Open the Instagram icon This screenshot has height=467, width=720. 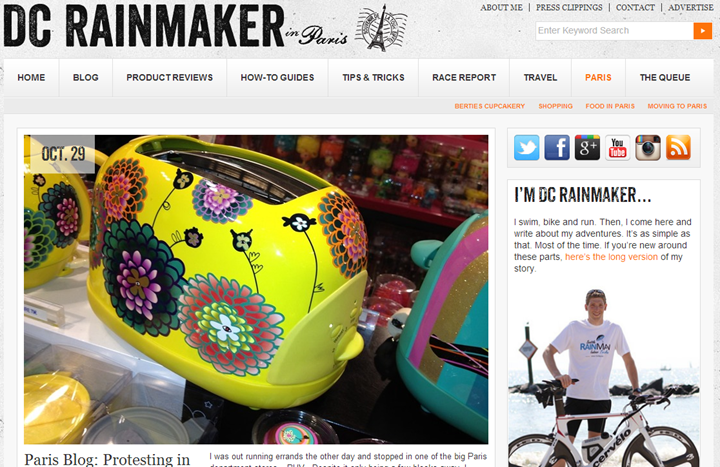(x=648, y=148)
